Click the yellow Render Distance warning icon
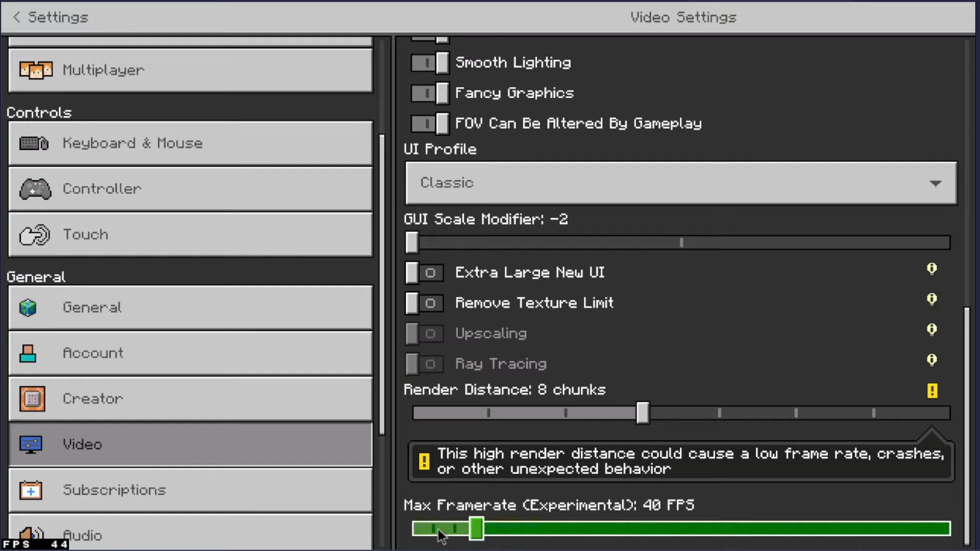This screenshot has height=551, width=980. pos(933,391)
